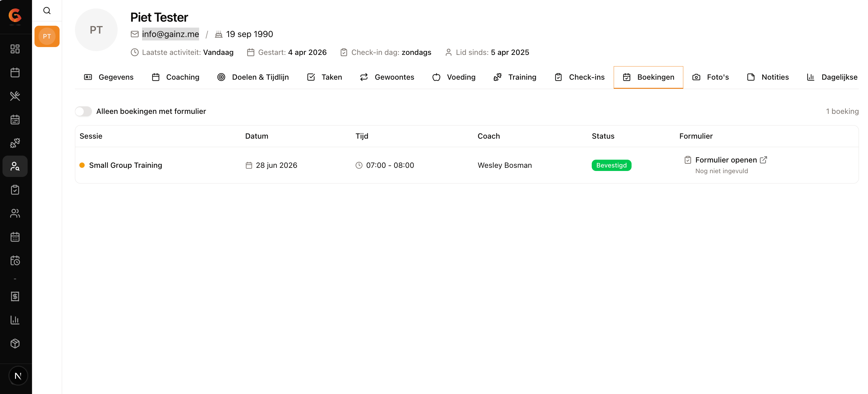Open the package box icon in the sidebar
The width and height of the screenshot is (868, 394).
[15, 343]
